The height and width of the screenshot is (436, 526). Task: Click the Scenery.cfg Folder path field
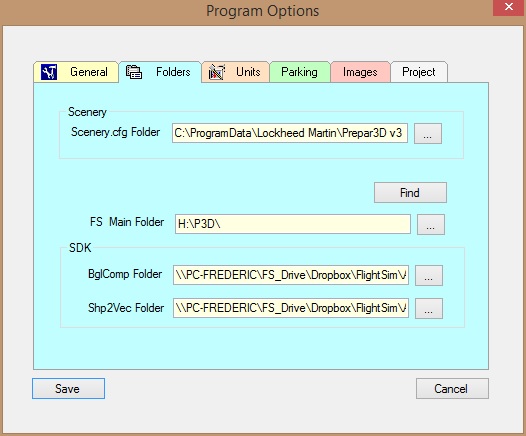[290, 133]
